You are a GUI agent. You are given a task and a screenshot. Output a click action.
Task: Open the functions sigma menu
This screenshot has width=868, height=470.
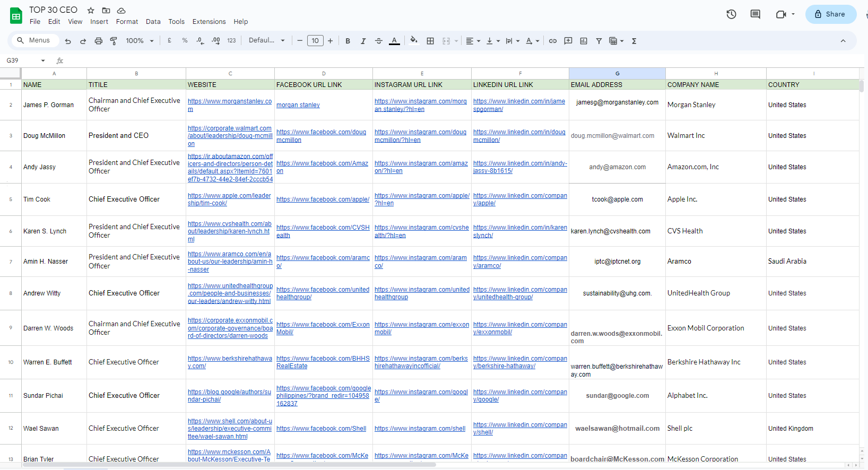click(634, 41)
